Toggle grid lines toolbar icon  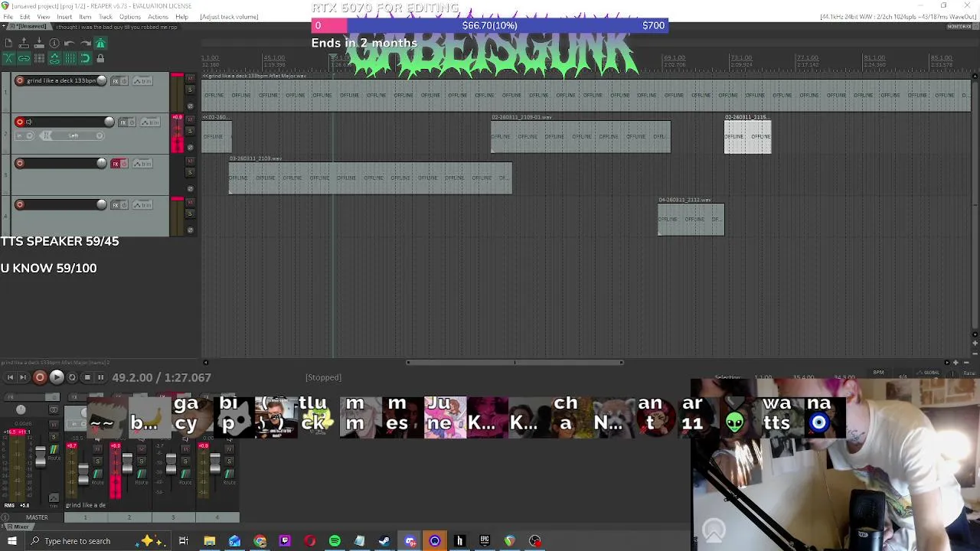[70, 58]
